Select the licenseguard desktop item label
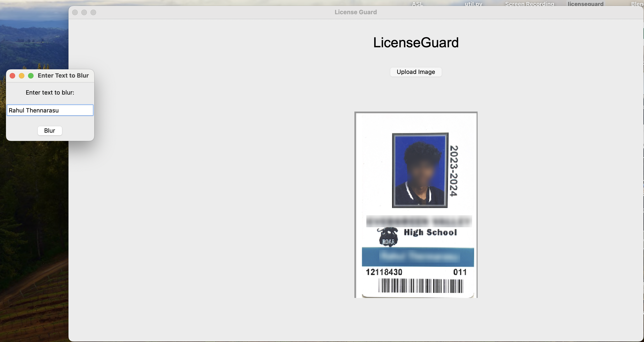 click(x=585, y=4)
